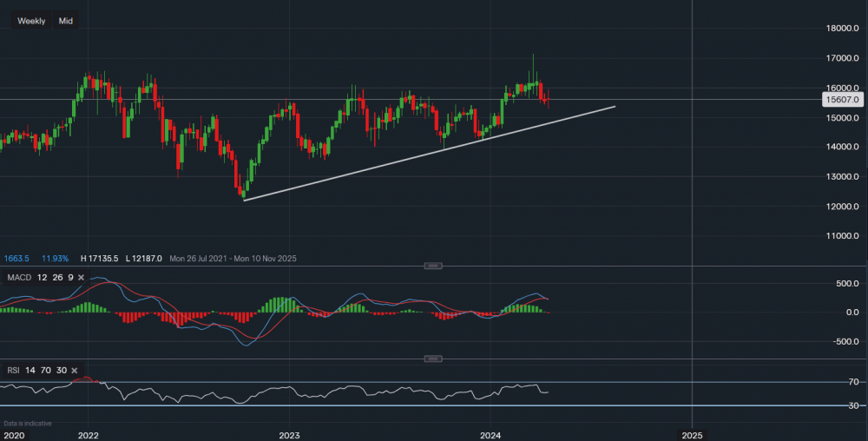This screenshot has height=441, width=868.
Task: Select the white ascending trendline on chart
Action: pyautogui.click(x=434, y=154)
